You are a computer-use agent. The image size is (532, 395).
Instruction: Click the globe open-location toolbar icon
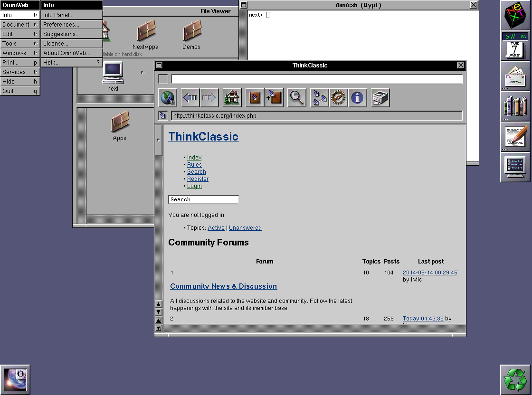168,98
